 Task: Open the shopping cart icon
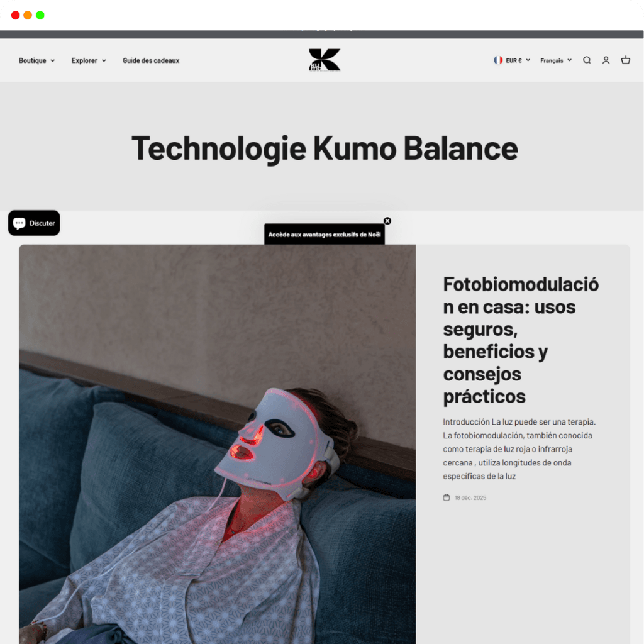(626, 60)
